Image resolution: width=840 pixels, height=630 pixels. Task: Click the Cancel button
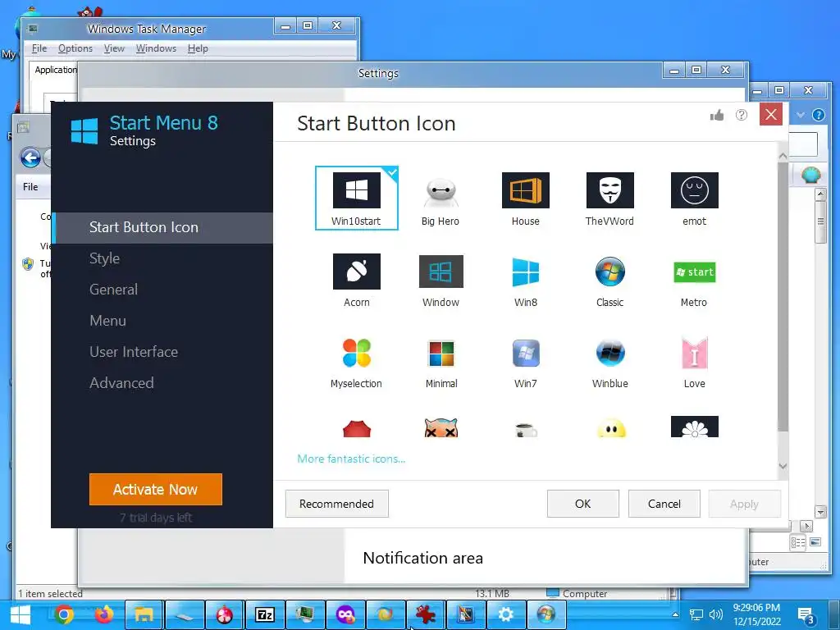[664, 504]
